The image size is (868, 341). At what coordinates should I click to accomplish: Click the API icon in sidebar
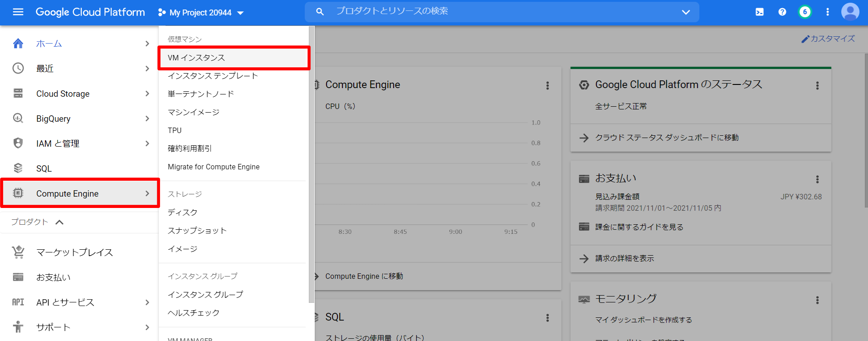point(18,302)
